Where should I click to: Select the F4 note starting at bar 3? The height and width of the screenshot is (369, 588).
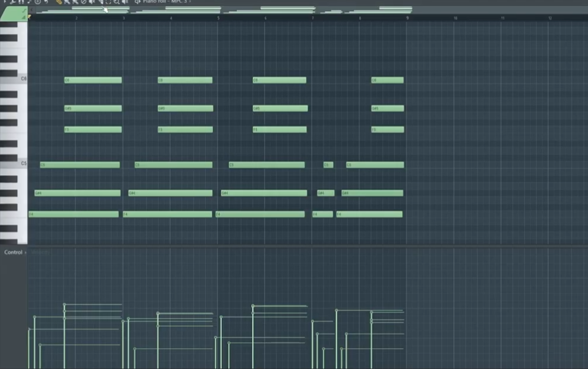(x=167, y=214)
